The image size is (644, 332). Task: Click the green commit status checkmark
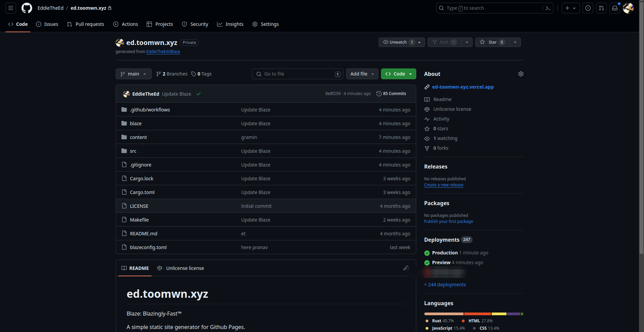click(x=199, y=94)
